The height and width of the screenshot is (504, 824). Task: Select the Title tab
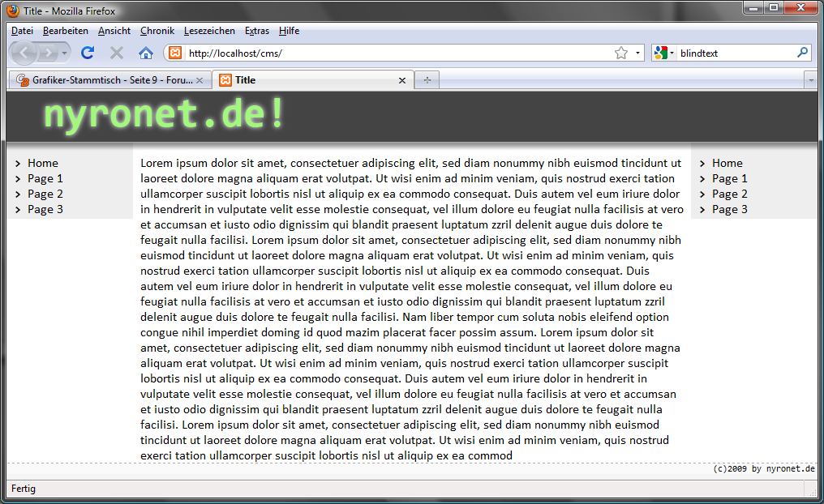(x=313, y=80)
